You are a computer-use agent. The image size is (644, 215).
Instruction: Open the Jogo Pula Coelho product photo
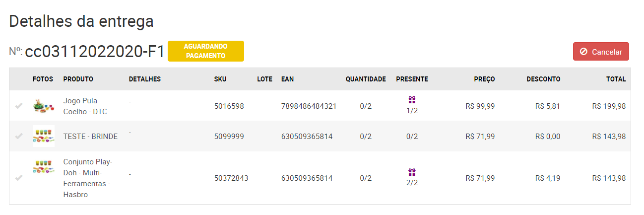[x=43, y=106]
